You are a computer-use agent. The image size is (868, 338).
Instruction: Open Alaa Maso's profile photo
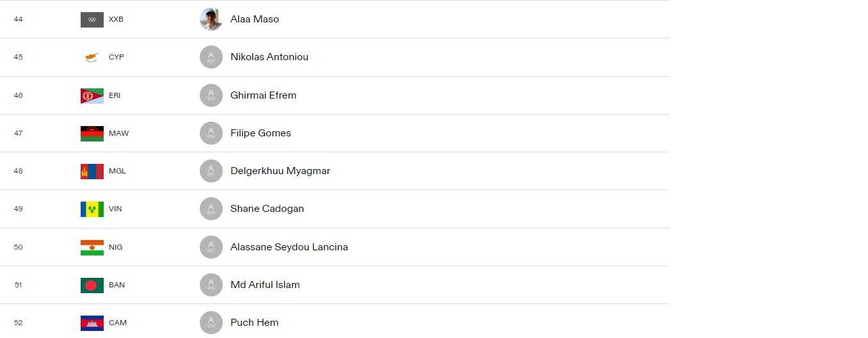pos(211,19)
